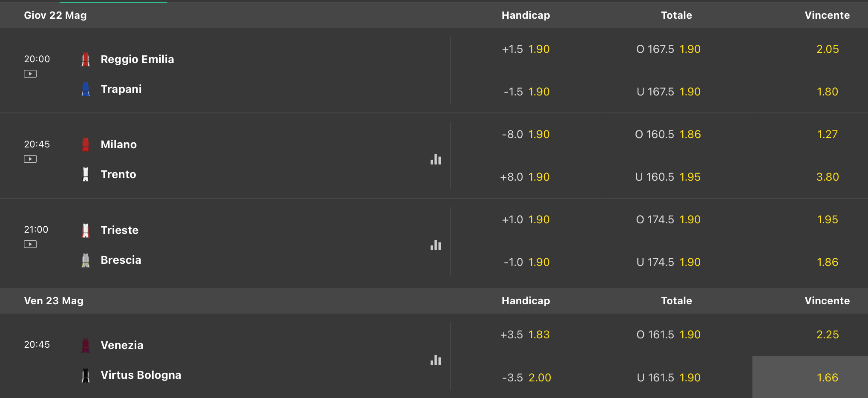Select Trento winner odds 3.80
The height and width of the screenshot is (398, 868).
pyautogui.click(x=827, y=177)
